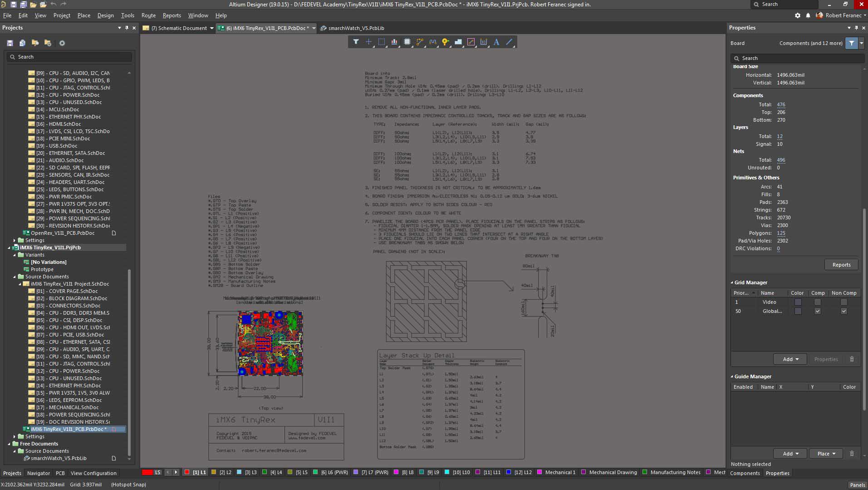Uncheck Comp for the Global grid
The height and width of the screenshot is (490, 868).
tap(817, 311)
